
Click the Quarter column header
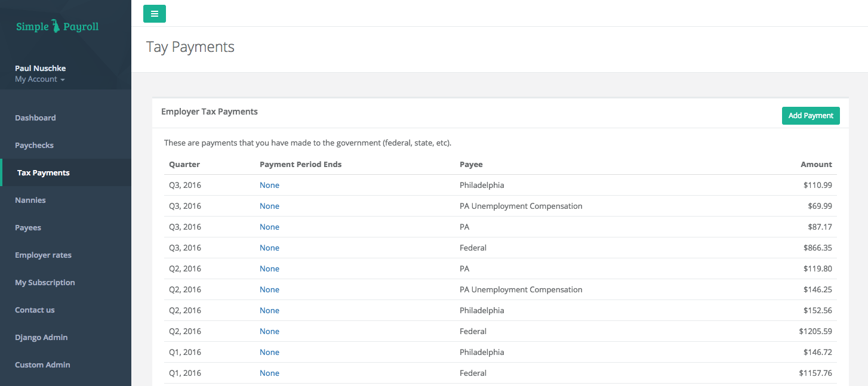pyautogui.click(x=184, y=164)
